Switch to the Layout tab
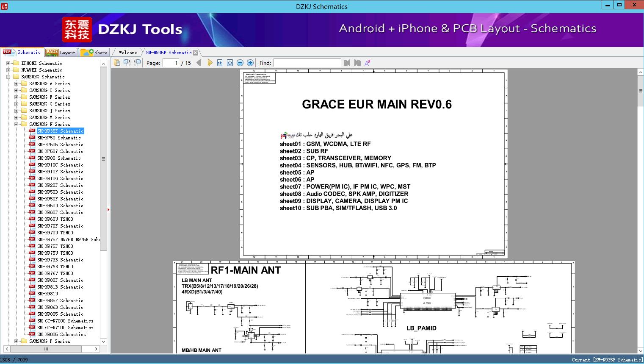The width and height of the screenshot is (644, 364). pos(61,53)
